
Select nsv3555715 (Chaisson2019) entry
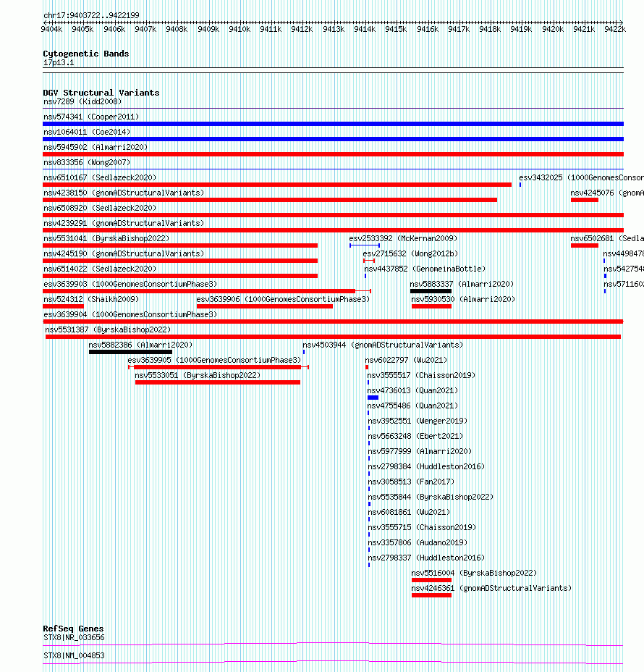pyautogui.click(x=422, y=528)
